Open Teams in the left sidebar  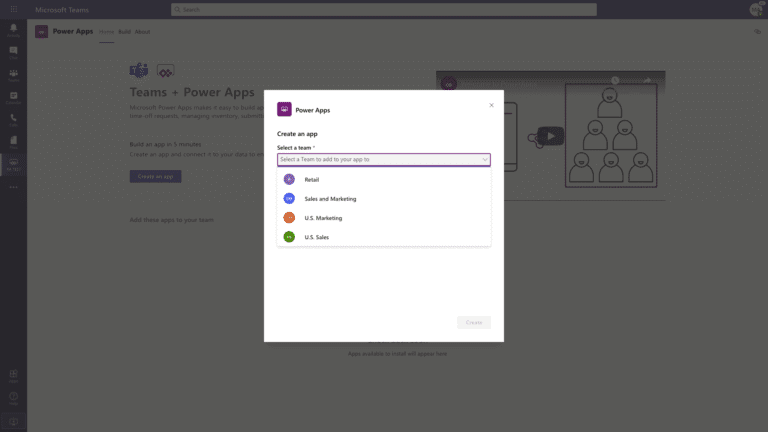tap(13, 75)
